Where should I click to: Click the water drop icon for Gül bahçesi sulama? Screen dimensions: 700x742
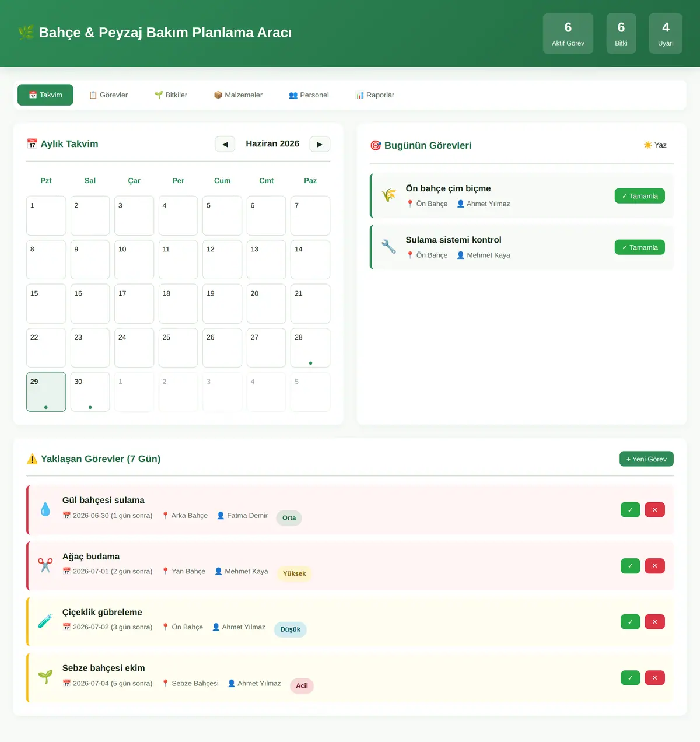tap(45, 509)
